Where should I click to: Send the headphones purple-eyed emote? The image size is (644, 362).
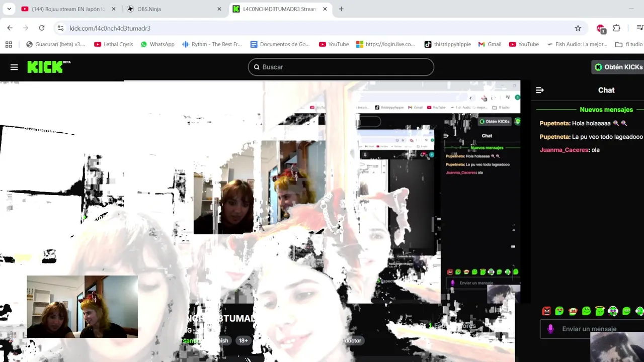pyautogui.click(x=613, y=311)
